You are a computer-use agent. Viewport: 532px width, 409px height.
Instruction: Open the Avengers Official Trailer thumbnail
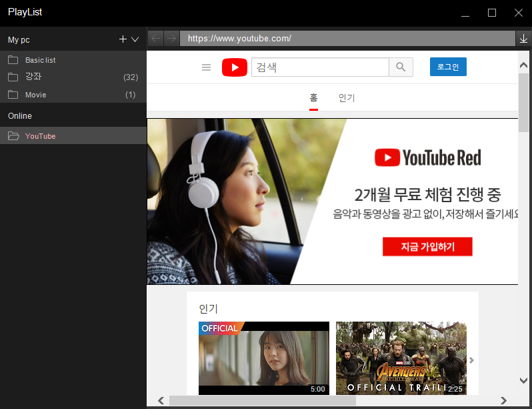click(401, 358)
